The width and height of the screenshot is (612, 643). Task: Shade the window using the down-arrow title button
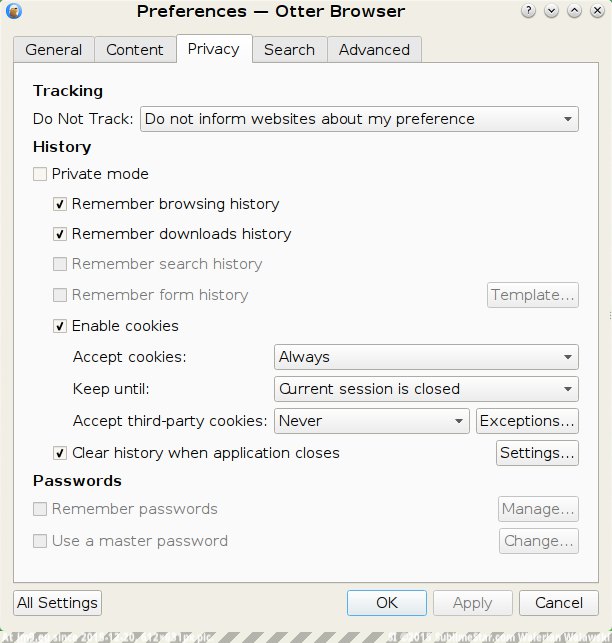click(551, 11)
